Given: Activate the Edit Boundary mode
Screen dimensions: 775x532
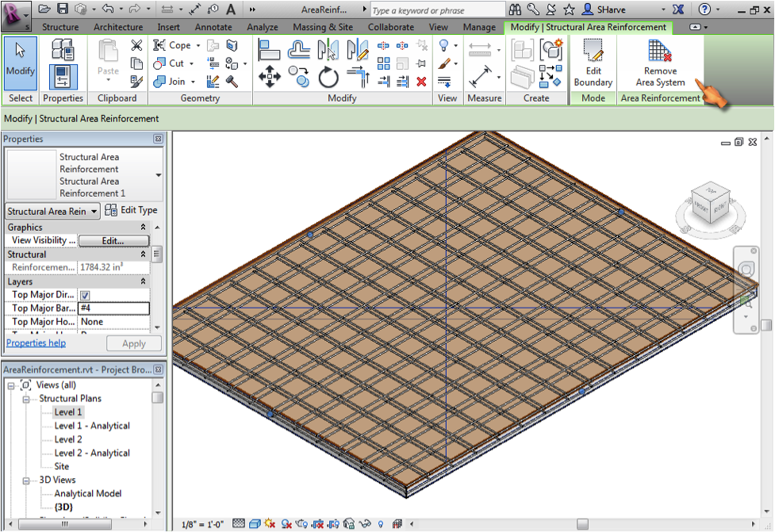Looking at the screenshot, I should (x=593, y=63).
